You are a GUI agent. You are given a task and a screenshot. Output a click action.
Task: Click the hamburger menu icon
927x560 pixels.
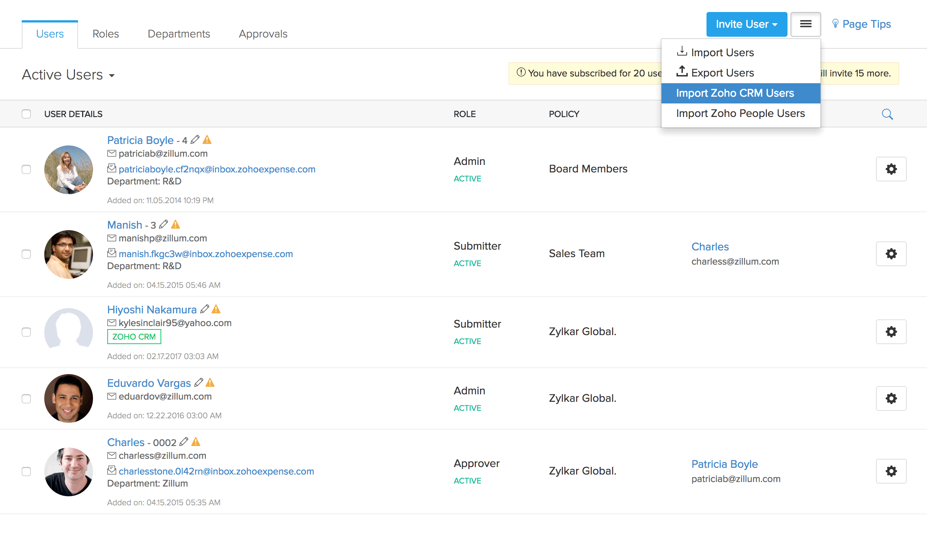(x=806, y=24)
